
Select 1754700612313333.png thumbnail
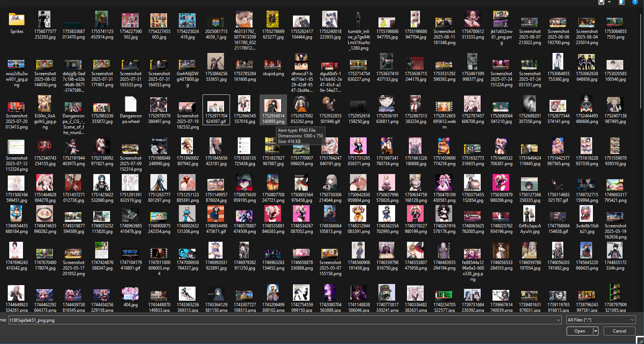[x=473, y=19]
